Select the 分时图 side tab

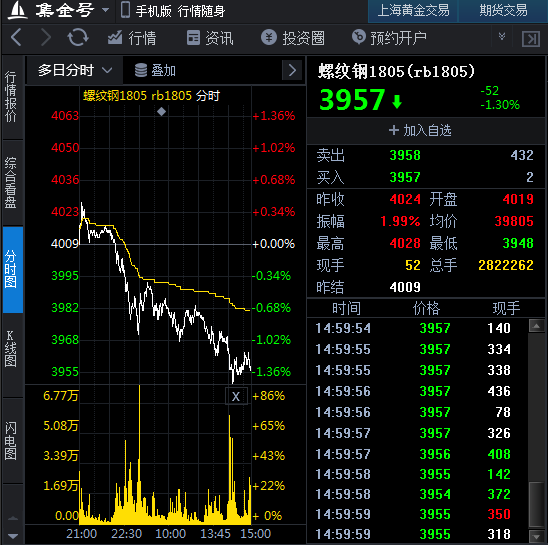coord(13,269)
